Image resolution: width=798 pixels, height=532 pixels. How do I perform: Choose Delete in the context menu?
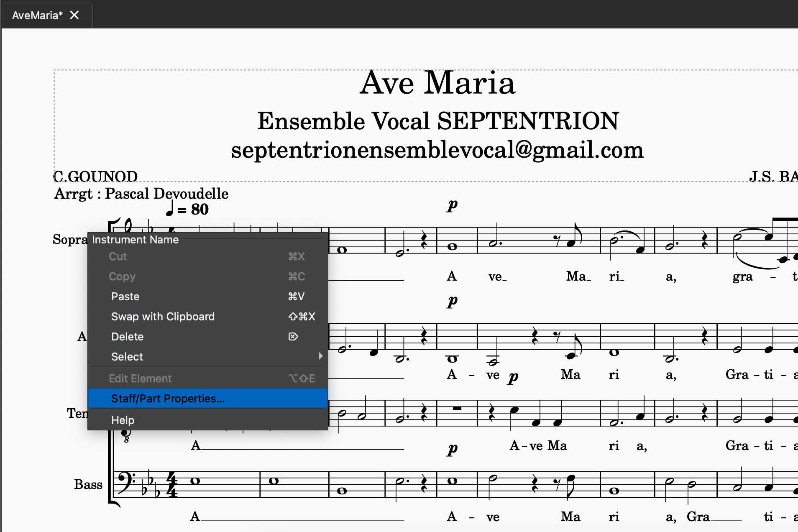click(x=208, y=337)
